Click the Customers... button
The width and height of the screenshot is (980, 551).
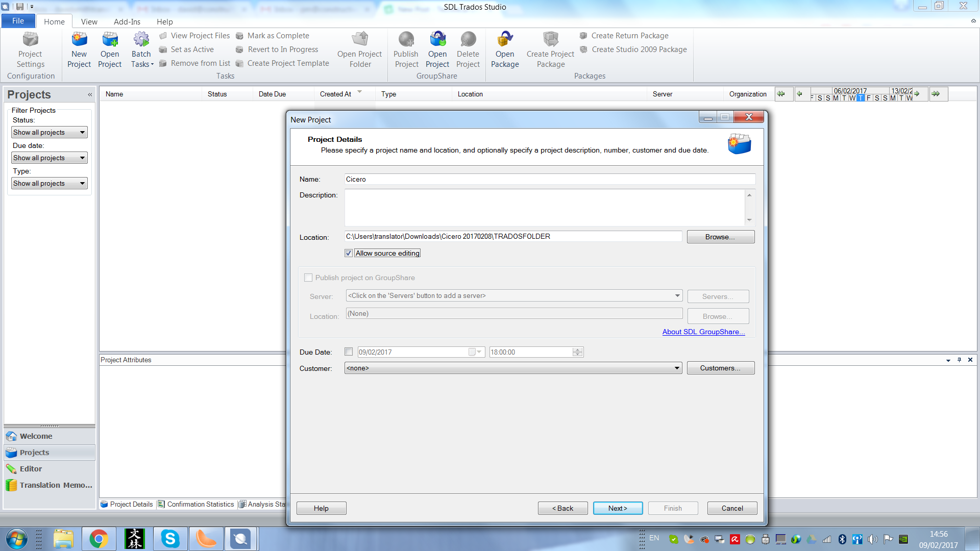click(x=720, y=368)
